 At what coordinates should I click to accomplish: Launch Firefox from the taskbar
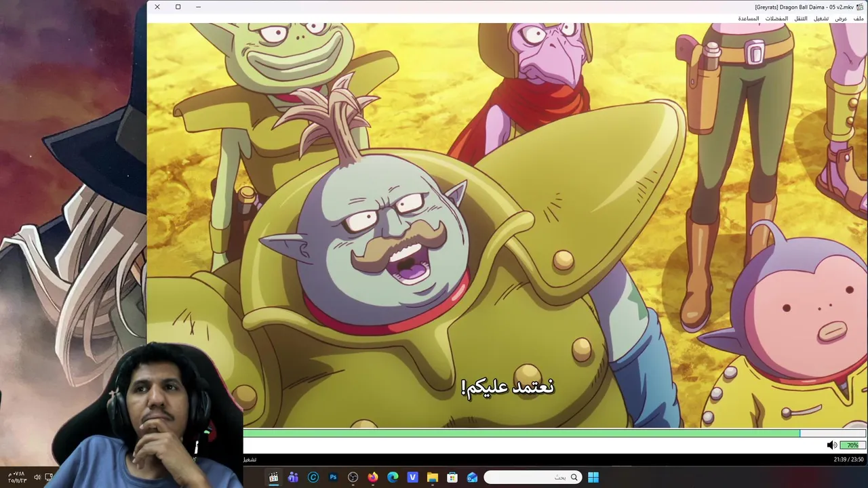(x=373, y=477)
